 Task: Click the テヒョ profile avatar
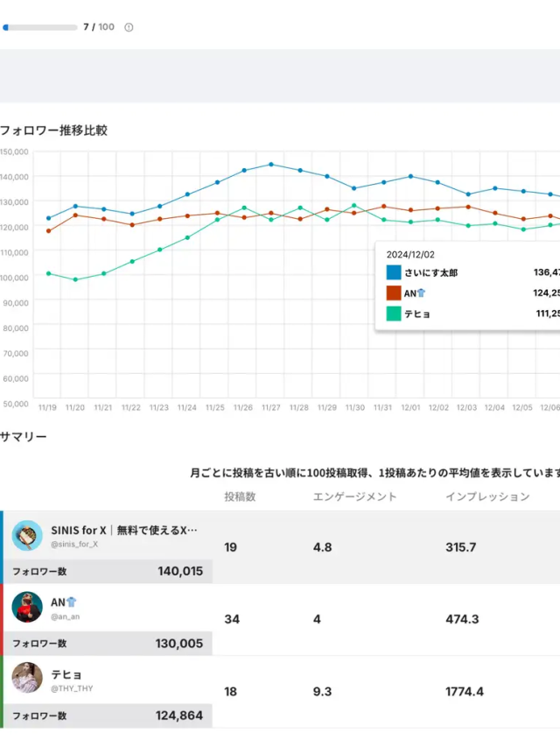click(x=27, y=679)
